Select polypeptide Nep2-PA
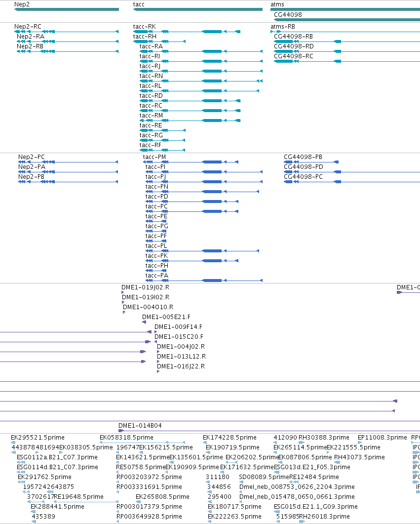 (x=32, y=166)
